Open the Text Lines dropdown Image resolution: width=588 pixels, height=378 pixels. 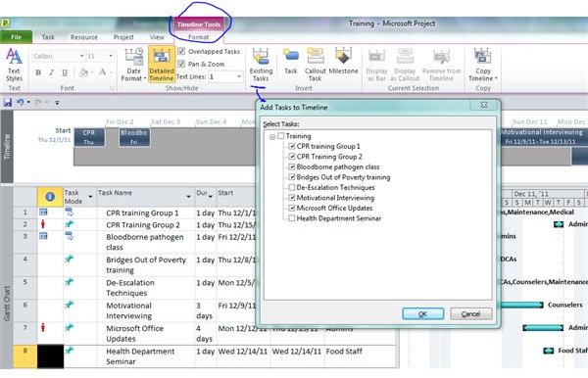coord(239,76)
